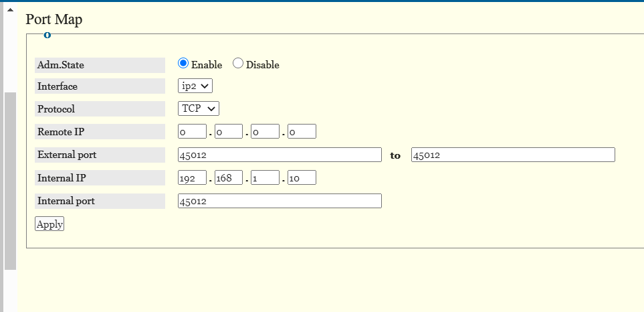The image size is (644, 312).
Task: Select the Enable radio button for Adm.State
Action: coord(183,64)
